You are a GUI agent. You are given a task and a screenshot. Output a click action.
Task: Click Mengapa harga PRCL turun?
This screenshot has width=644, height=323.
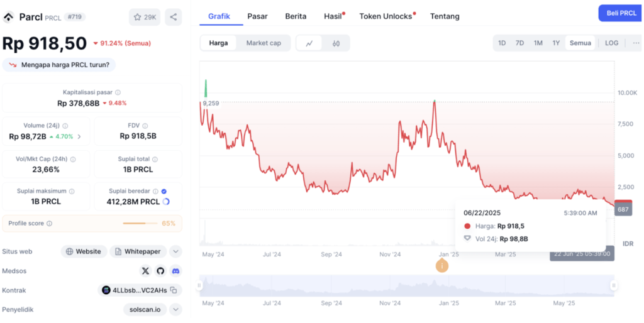coord(58,65)
